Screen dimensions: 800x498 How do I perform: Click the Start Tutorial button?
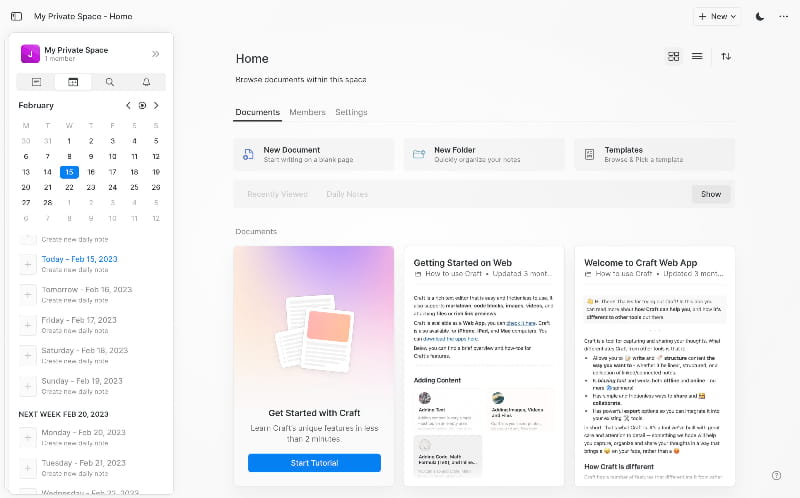[314, 463]
